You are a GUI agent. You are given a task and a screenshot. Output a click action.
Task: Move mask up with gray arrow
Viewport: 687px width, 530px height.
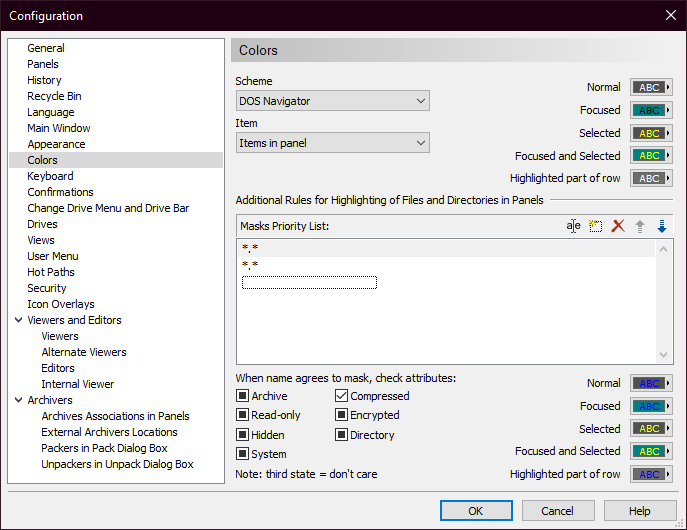640,226
